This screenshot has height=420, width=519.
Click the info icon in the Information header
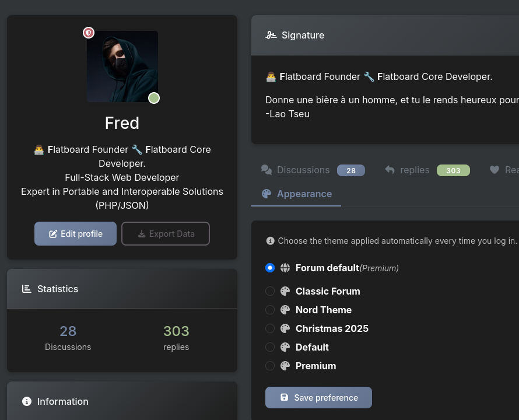pos(26,401)
